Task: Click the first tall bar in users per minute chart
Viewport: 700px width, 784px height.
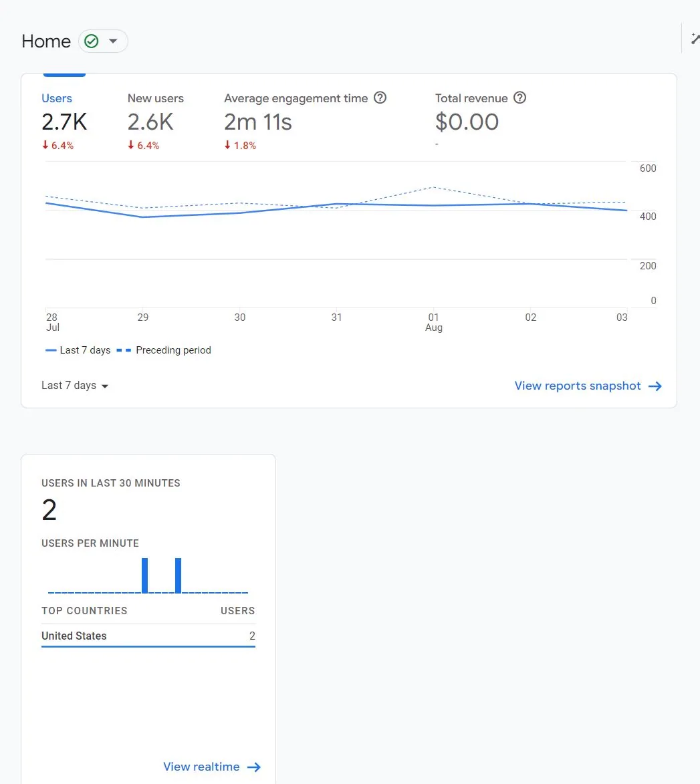Action: click(144, 575)
